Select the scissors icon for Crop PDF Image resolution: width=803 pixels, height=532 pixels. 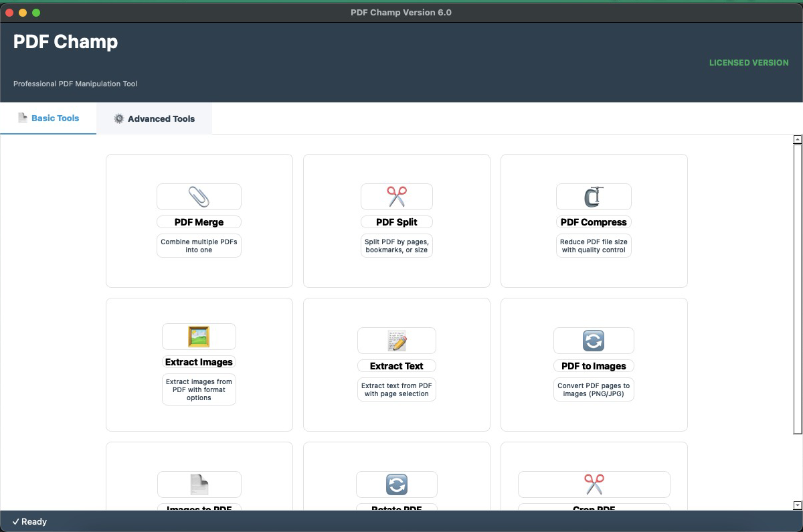click(594, 484)
